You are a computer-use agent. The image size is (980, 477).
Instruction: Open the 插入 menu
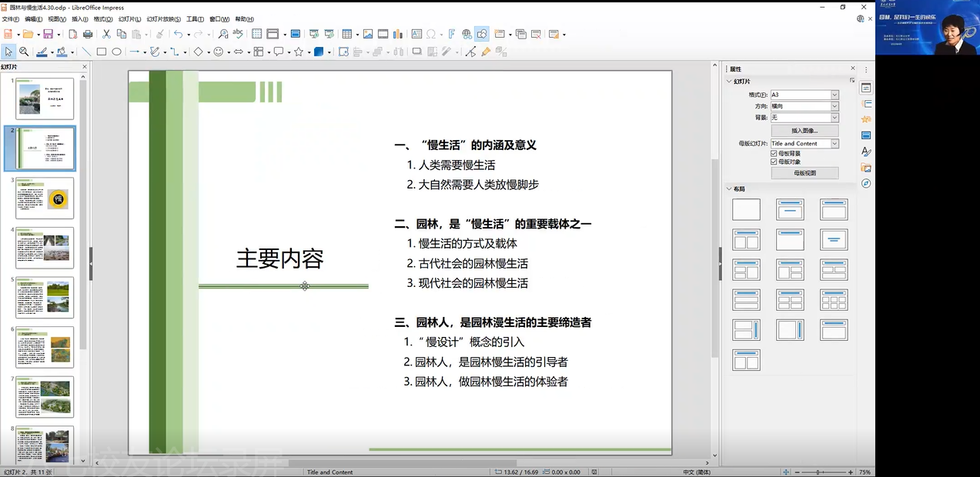[79, 19]
